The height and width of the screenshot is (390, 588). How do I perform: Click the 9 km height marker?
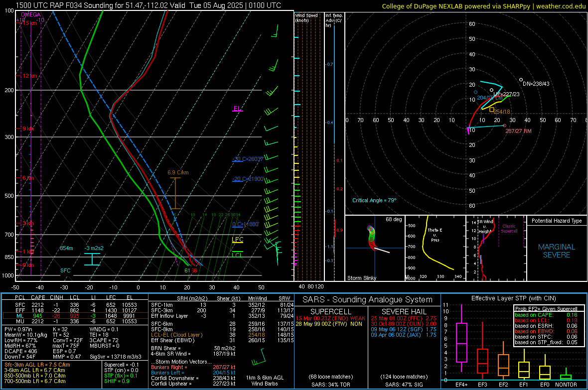click(x=28, y=129)
